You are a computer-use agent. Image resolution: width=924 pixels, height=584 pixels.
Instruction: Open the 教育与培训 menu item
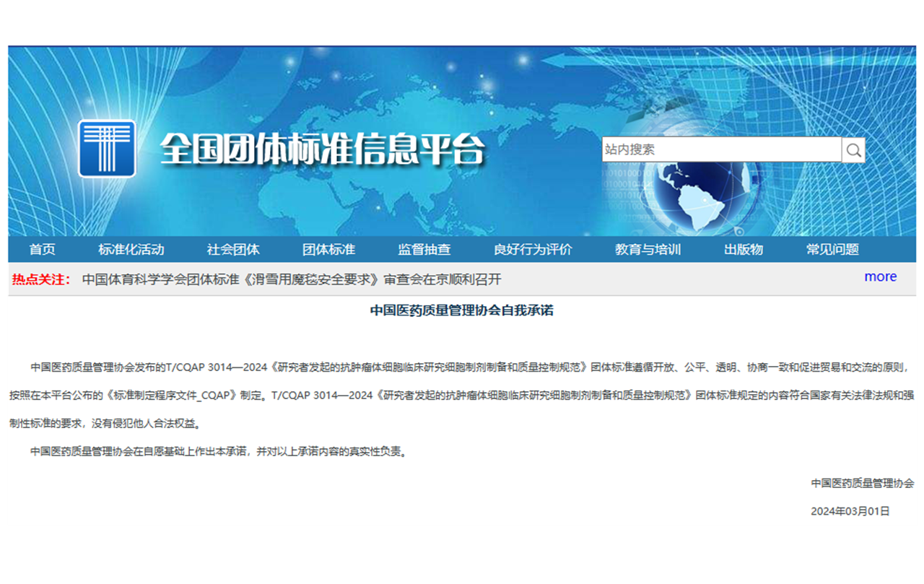click(x=648, y=250)
